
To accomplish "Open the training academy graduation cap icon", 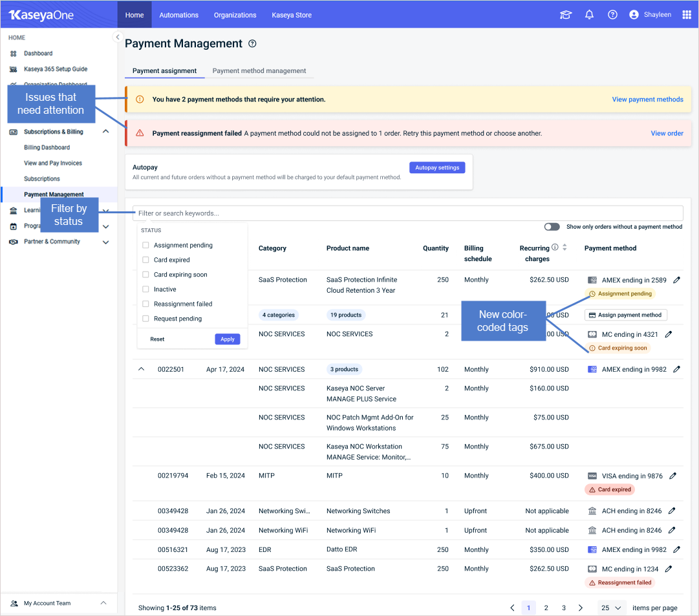I will [566, 15].
